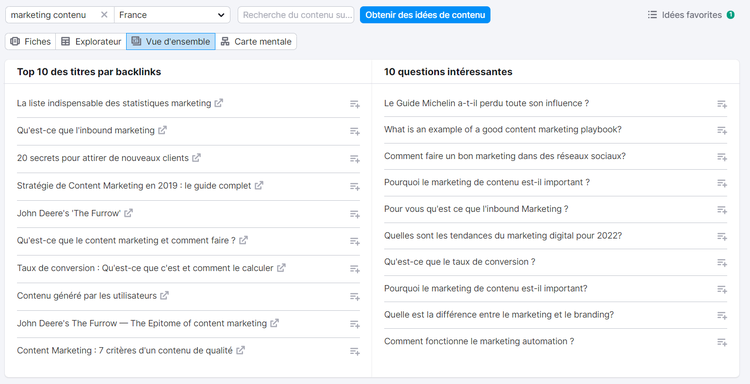750x384 pixels.
Task: Add 'Pourquoi le marketing de contenu est-il important?' to favorites
Action: click(x=722, y=289)
